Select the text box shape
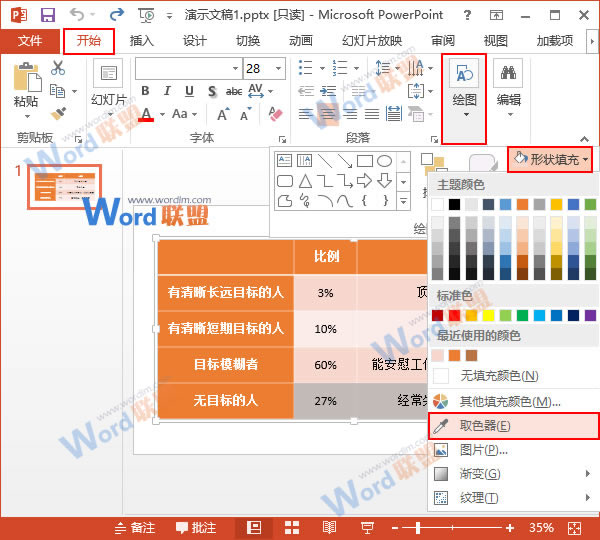This screenshot has width=600, height=540. pos(284,160)
